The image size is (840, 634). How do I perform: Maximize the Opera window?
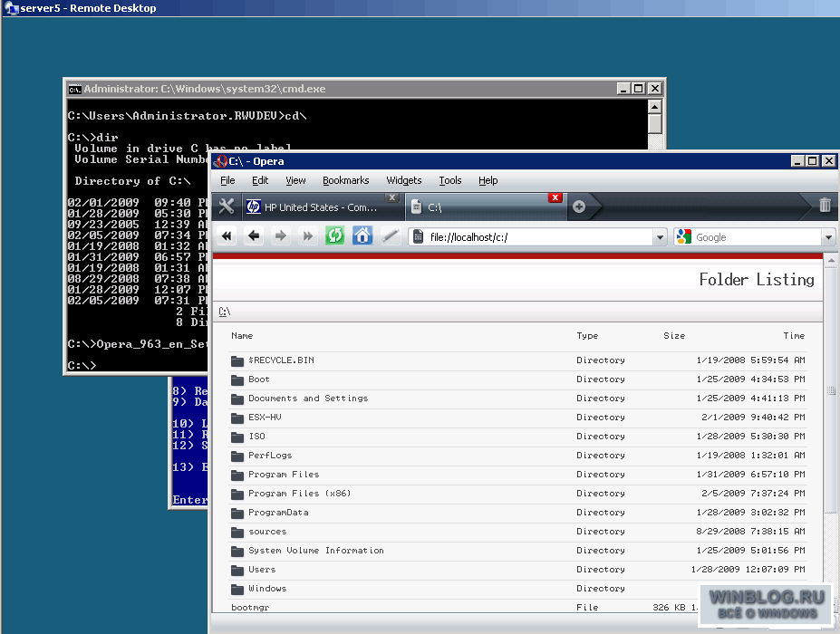click(x=813, y=160)
